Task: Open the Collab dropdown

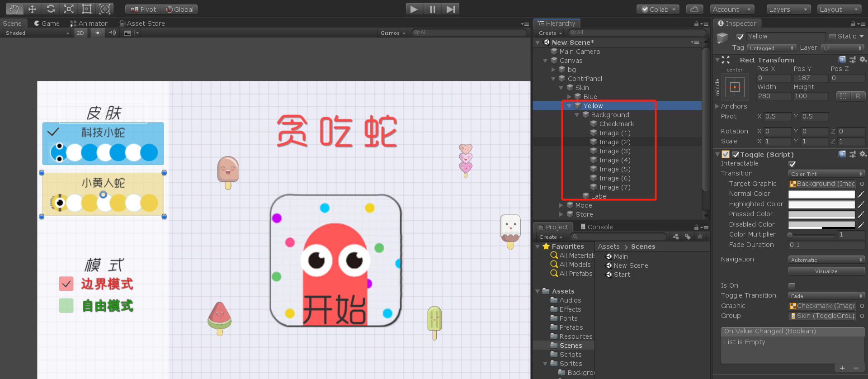Action: coord(658,9)
